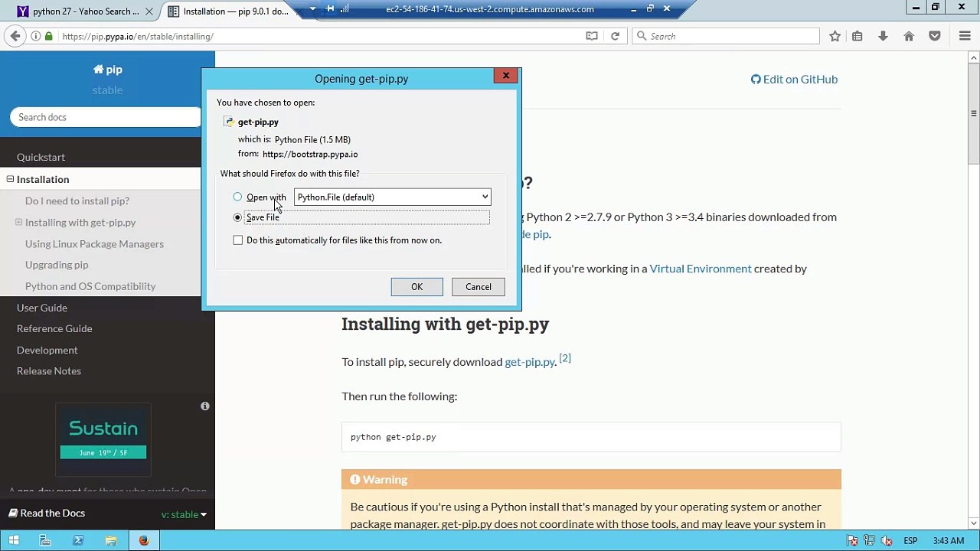Click the browser Back arrow button

coord(15,36)
